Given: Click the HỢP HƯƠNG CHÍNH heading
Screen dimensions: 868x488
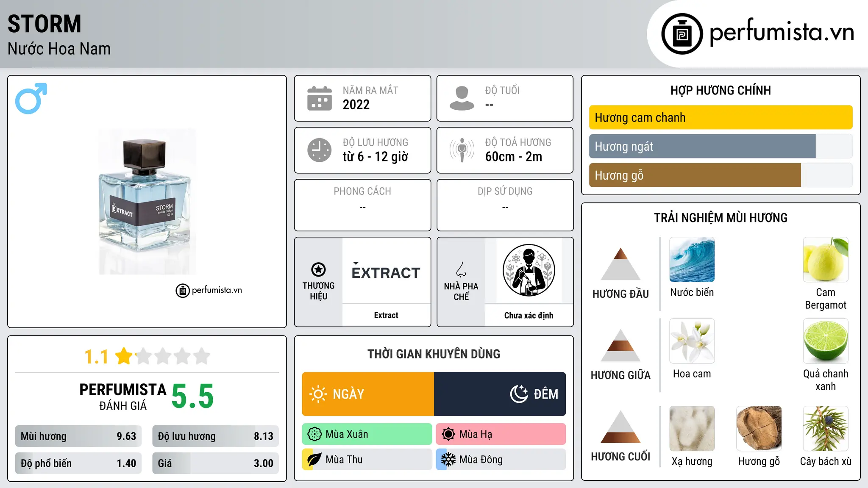Looking at the screenshot, I should (721, 90).
